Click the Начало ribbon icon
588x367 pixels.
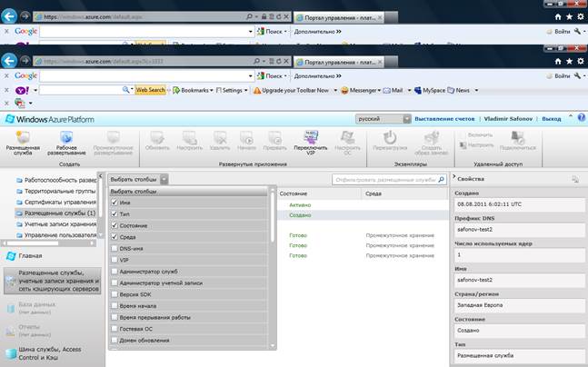(246, 141)
